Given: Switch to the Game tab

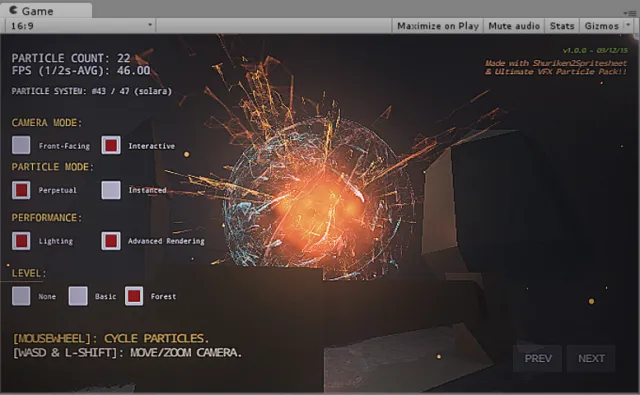Looking at the screenshot, I should click(x=46, y=10).
